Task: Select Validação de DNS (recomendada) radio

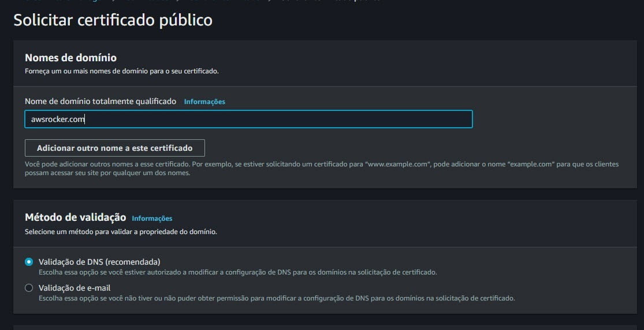Action: (x=29, y=262)
